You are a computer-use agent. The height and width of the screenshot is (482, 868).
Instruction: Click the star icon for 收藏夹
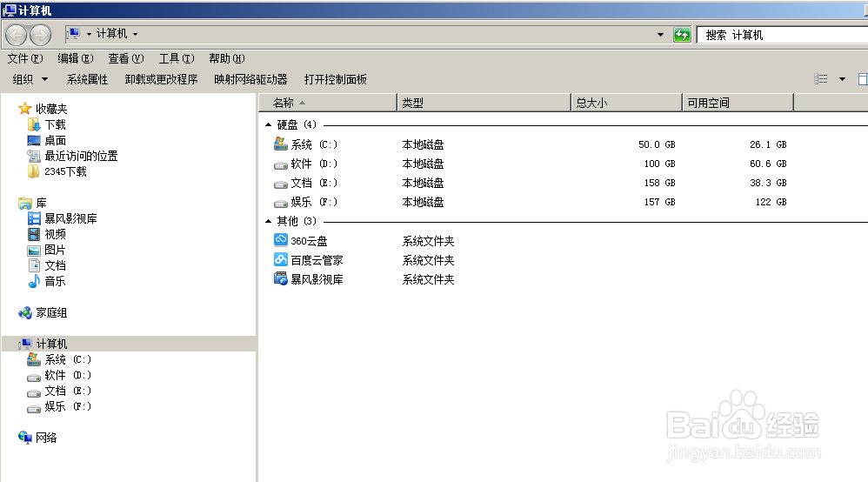pyautogui.click(x=25, y=109)
